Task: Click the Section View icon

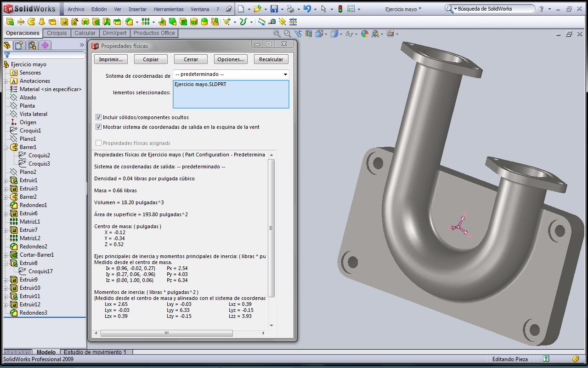Action: pos(309,34)
